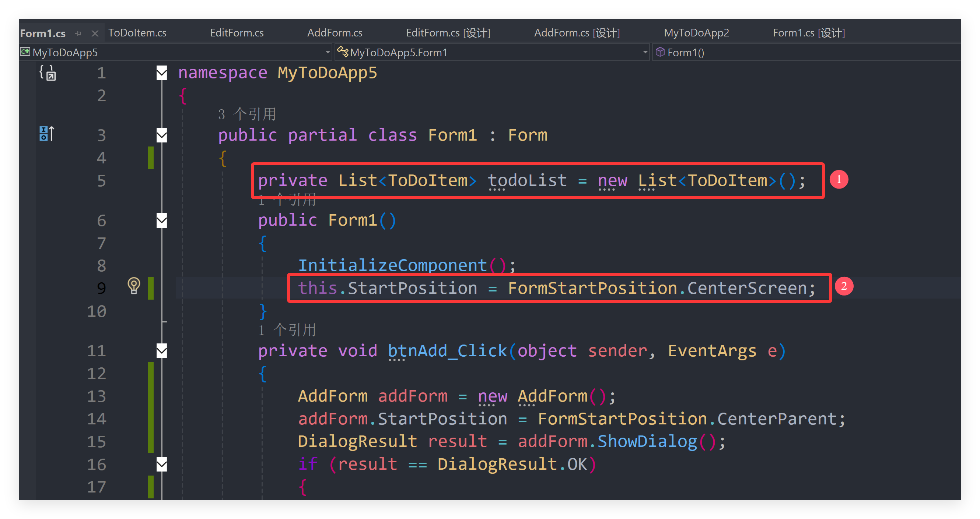
Task: Switch to the ToDoItem.cs tab
Action: 137,33
